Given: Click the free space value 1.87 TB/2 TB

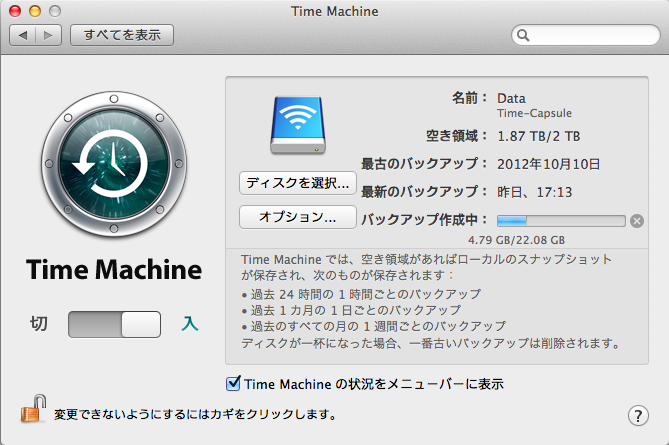Looking at the screenshot, I should click(x=539, y=136).
